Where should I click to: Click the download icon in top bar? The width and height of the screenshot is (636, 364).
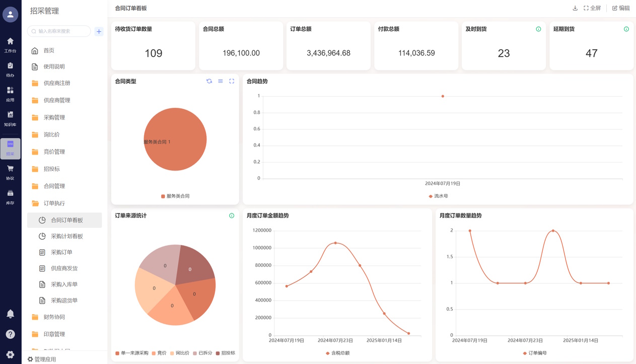[x=575, y=8]
